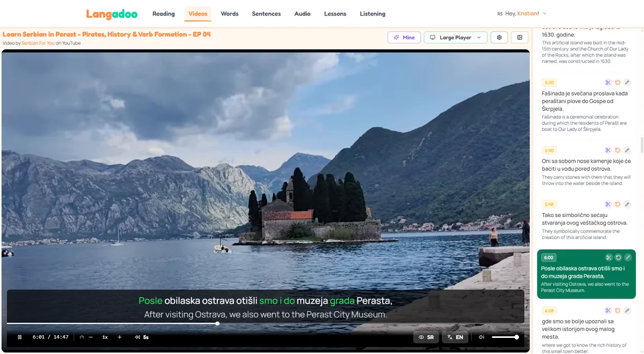
Task: Switch to the Words tab
Action: tap(230, 14)
